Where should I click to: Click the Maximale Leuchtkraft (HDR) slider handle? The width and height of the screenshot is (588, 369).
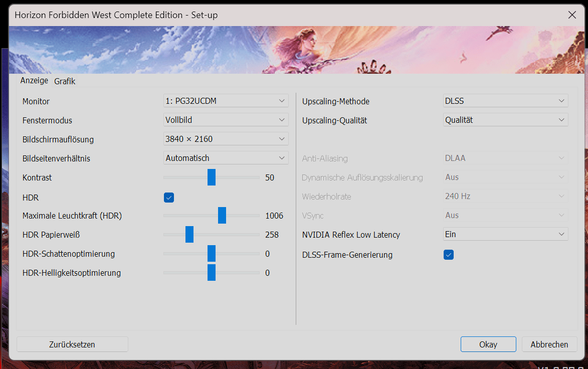click(222, 215)
